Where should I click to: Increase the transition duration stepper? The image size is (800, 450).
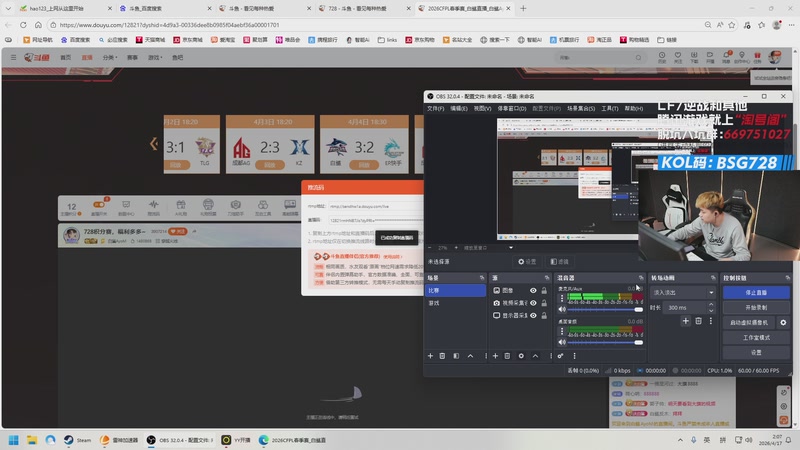coord(711,305)
